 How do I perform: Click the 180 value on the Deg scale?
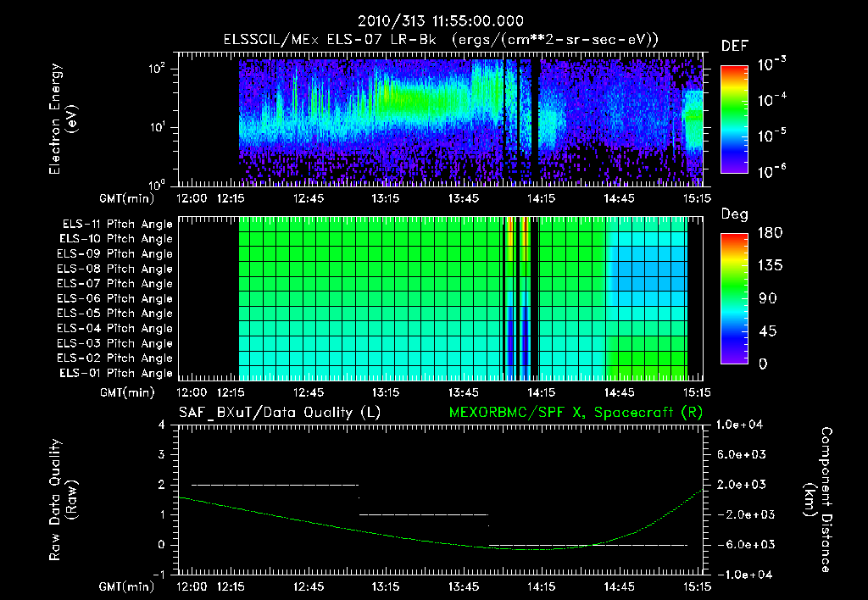tap(770, 233)
